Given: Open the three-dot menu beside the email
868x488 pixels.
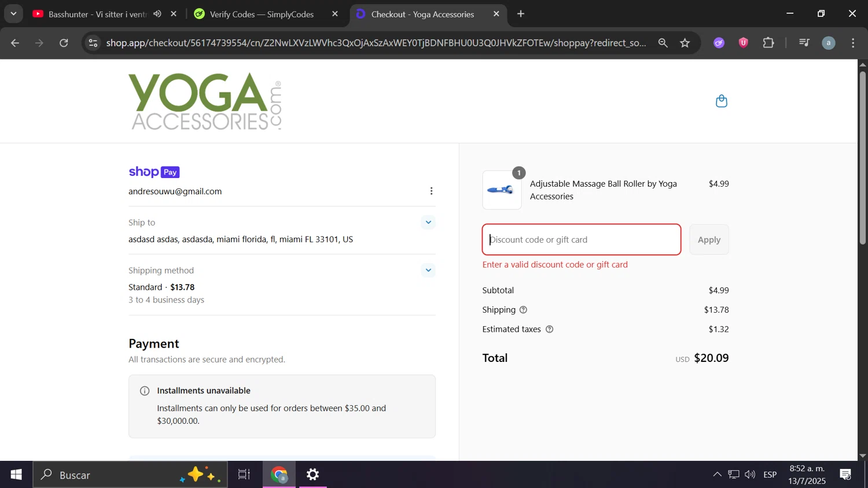Looking at the screenshot, I should pos(431,191).
